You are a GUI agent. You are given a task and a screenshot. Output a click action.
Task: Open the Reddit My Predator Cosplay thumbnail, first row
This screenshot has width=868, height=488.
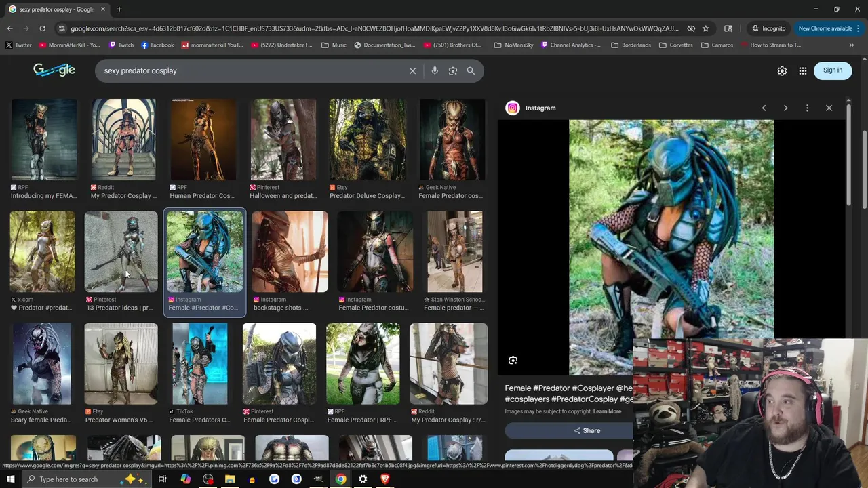123,140
